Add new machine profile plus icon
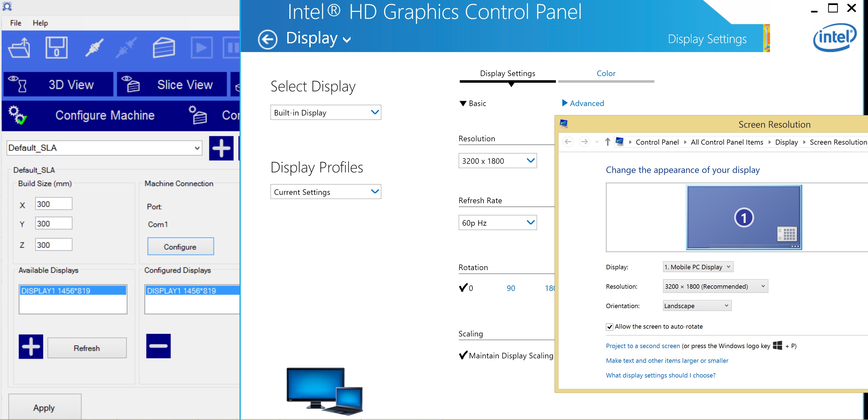The height and width of the screenshot is (420, 868). 221,148
